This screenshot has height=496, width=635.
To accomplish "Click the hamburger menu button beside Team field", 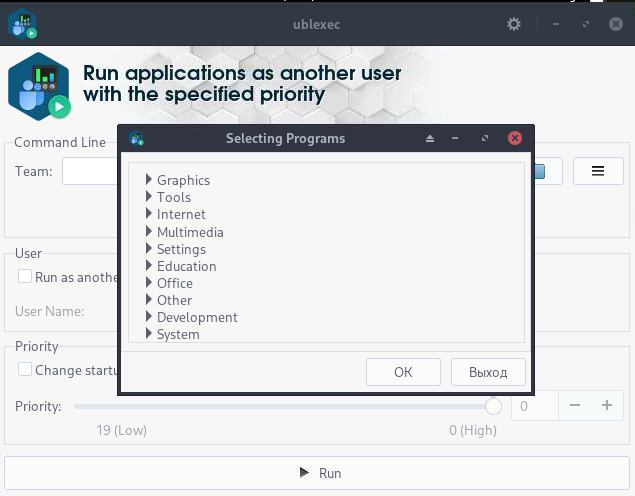I will pyautogui.click(x=598, y=171).
